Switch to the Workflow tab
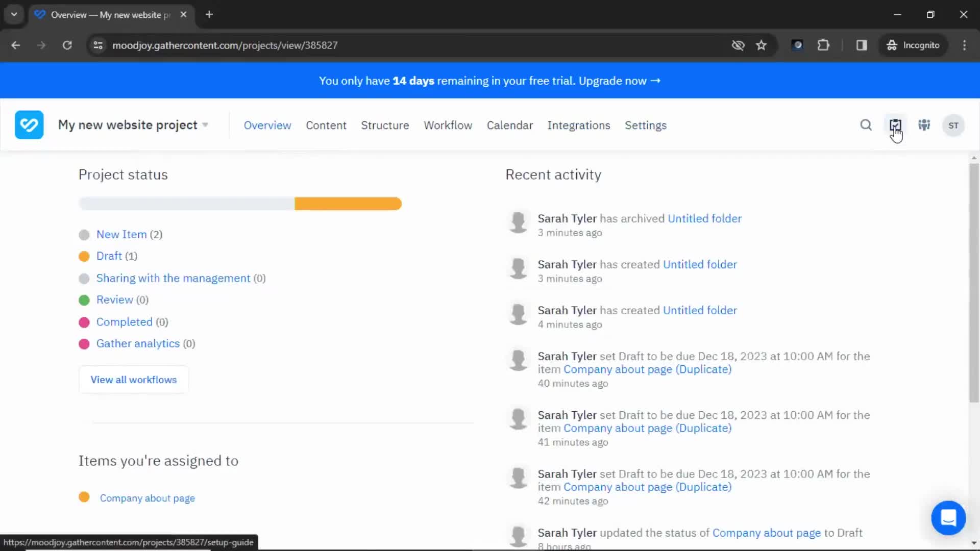The width and height of the screenshot is (980, 551). (448, 125)
